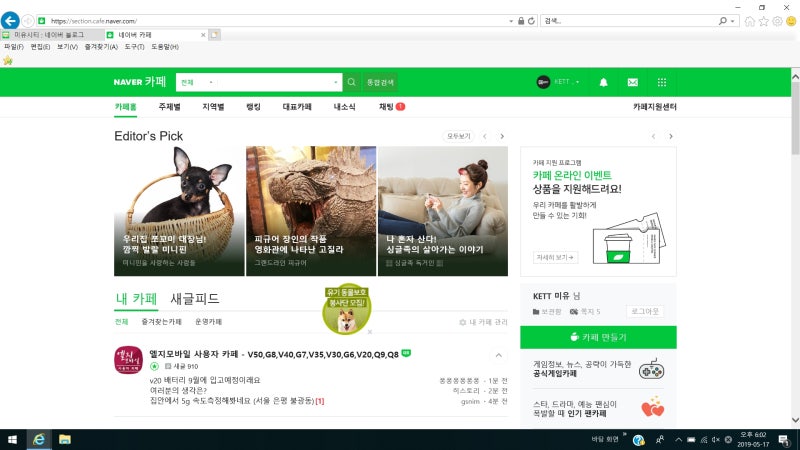Open a new browser tab

[215, 35]
